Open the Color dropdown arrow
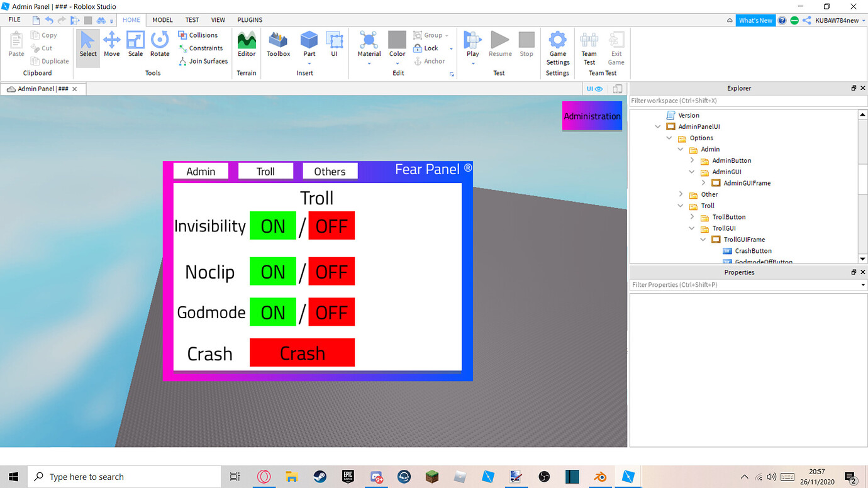The width and height of the screenshot is (868, 488). pyautogui.click(x=397, y=63)
